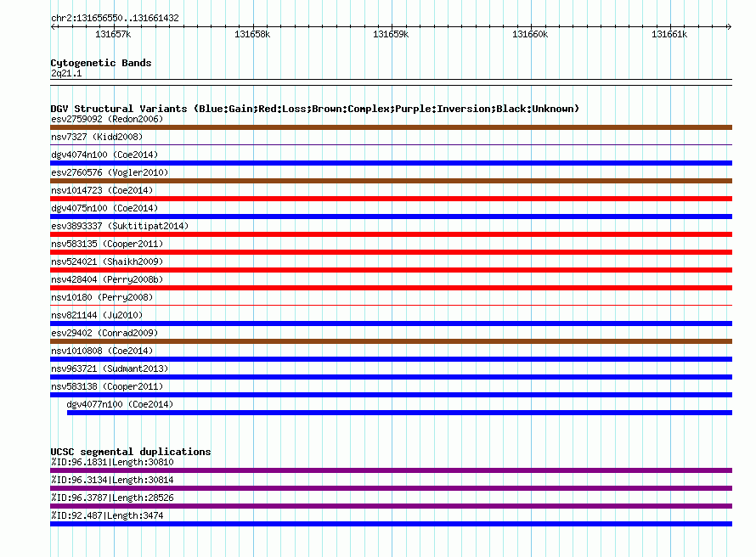Image resolution: width=756 pixels, height=557 pixels.
Task: Select brown bar under esv2760576
Action: pyautogui.click(x=391, y=181)
